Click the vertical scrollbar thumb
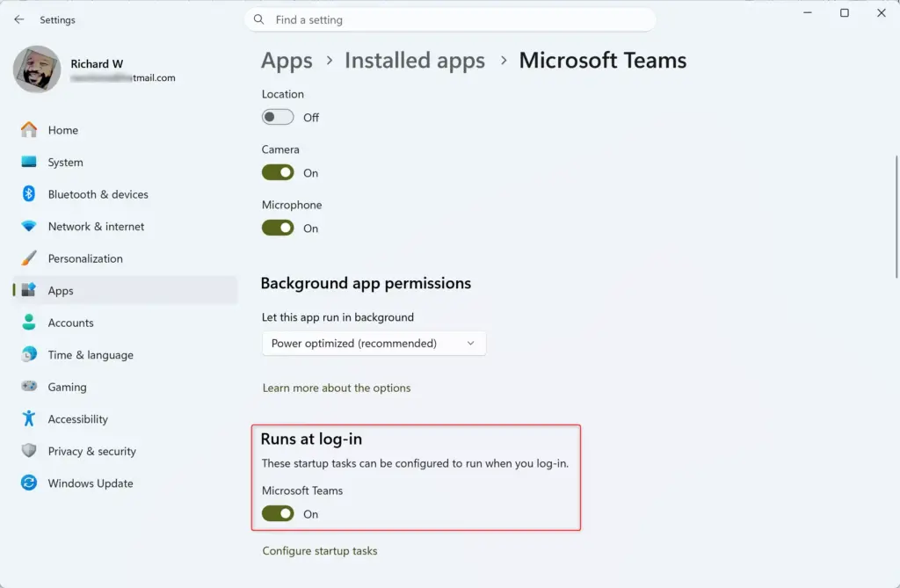The height and width of the screenshot is (588, 900). 896,217
